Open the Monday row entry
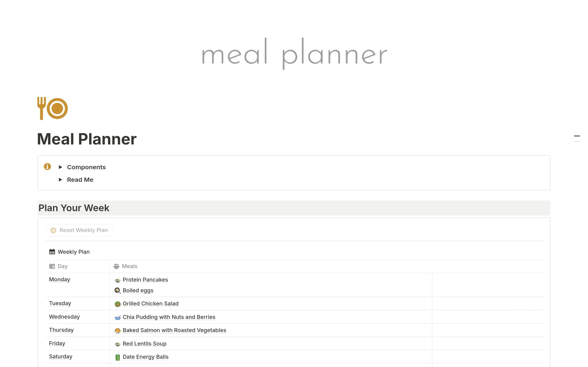This screenshot has width=588, height=367. coord(59,279)
